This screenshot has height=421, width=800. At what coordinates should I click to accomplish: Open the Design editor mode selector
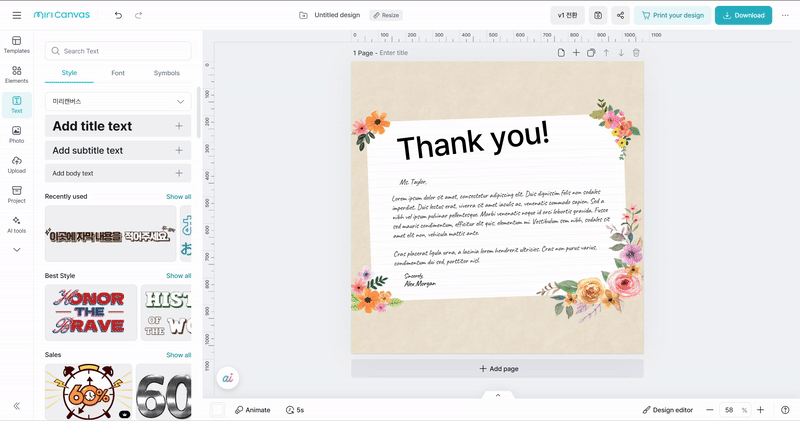pos(667,410)
